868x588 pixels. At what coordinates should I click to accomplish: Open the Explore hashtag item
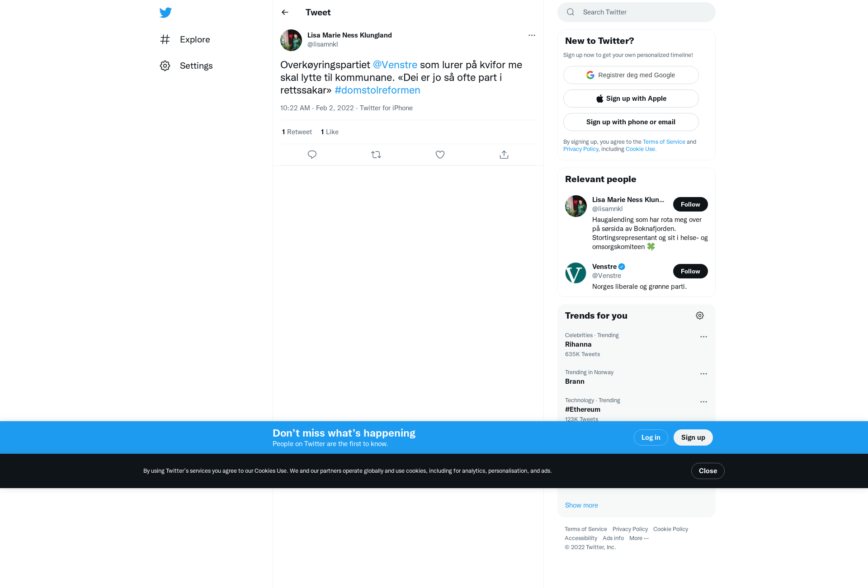pos(185,39)
